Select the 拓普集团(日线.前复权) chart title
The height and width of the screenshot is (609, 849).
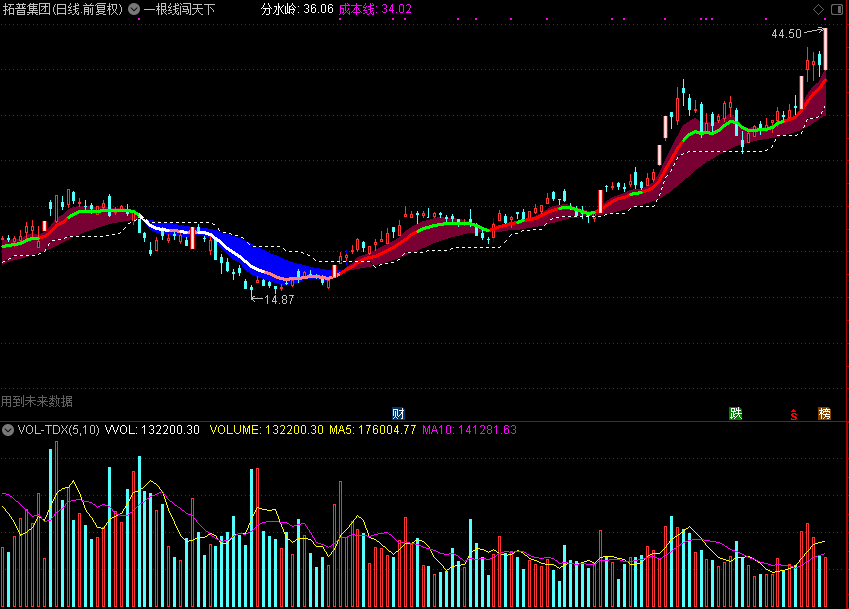63,9
